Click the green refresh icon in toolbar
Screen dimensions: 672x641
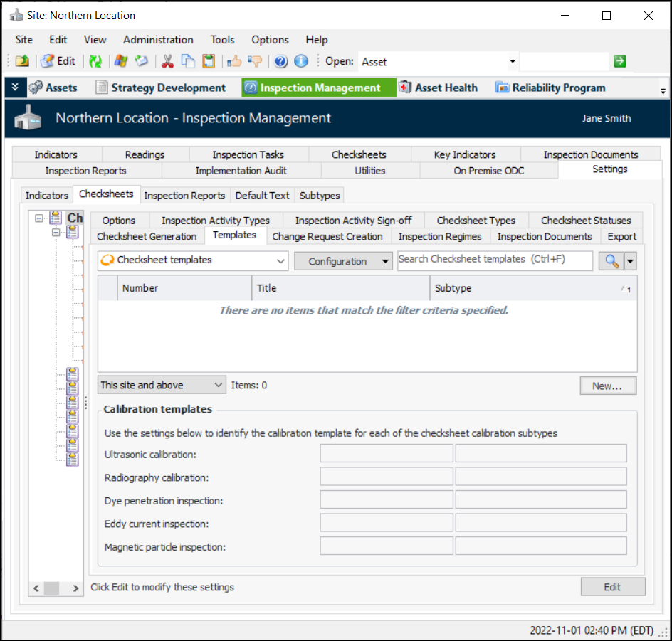(x=95, y=62)
